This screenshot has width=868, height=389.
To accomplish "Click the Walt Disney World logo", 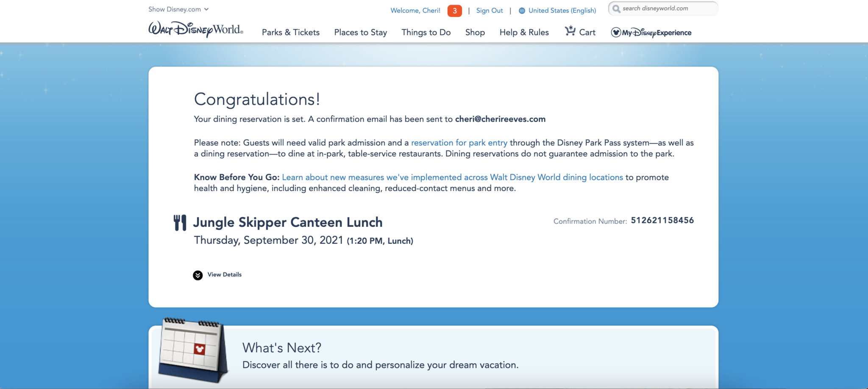I will 195,30.
